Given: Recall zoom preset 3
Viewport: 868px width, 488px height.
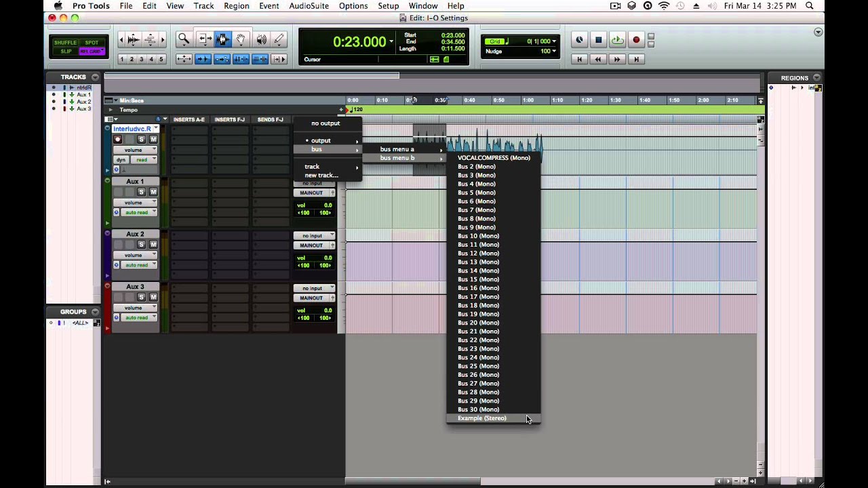Looking at the screenshot, I should (142, 59).
